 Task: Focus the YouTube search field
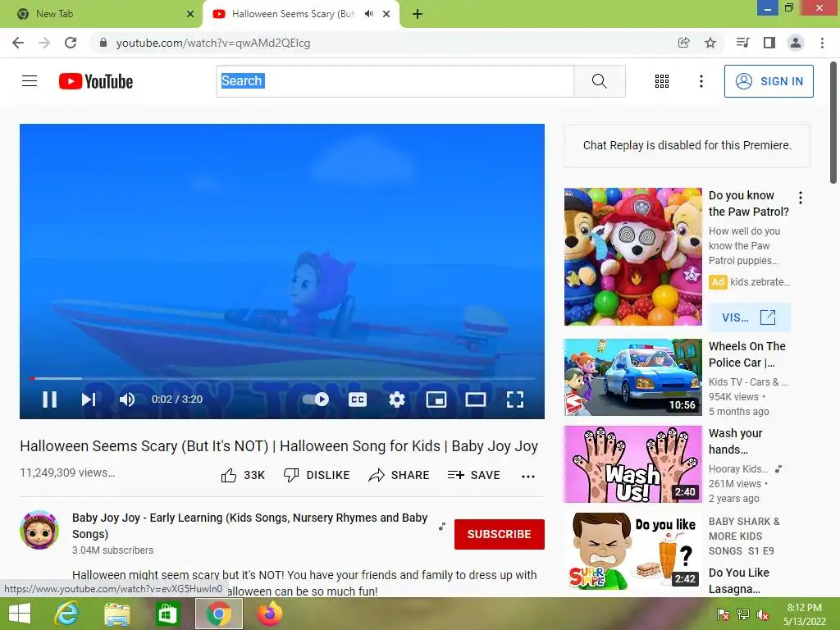point(395,81)
